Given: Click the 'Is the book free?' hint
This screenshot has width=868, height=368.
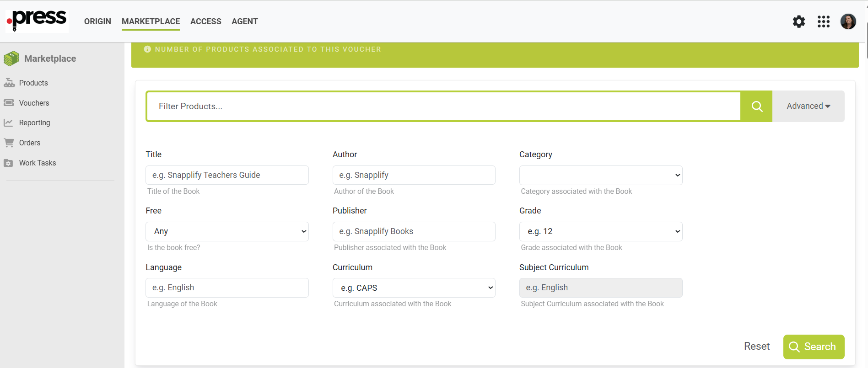Looking at the screenshot, I should [173, 247].
